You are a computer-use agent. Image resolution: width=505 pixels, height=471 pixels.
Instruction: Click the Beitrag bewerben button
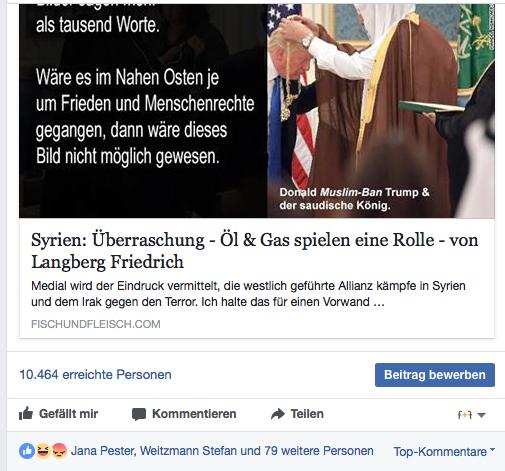pyautogui.click(x=435, y=375)
